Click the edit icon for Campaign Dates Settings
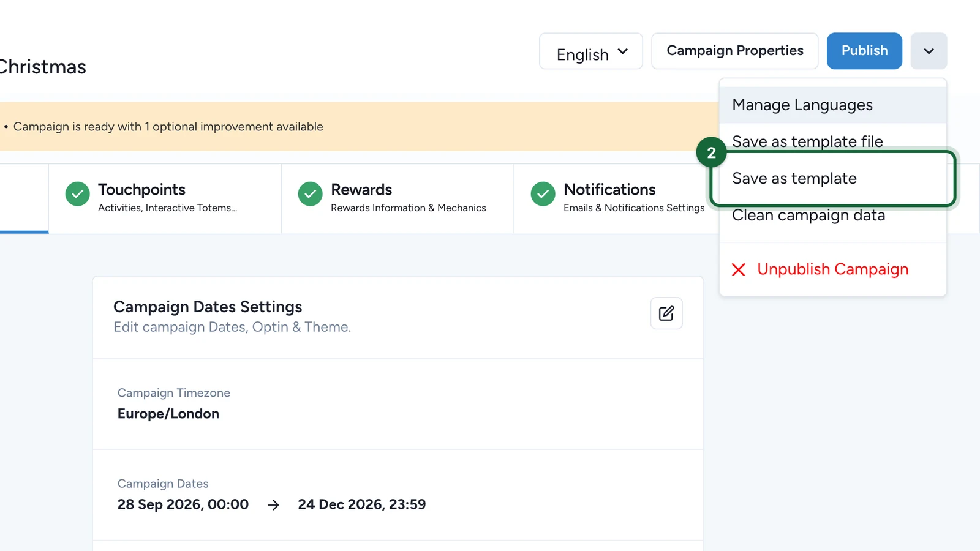 click(x=666, y=313)
